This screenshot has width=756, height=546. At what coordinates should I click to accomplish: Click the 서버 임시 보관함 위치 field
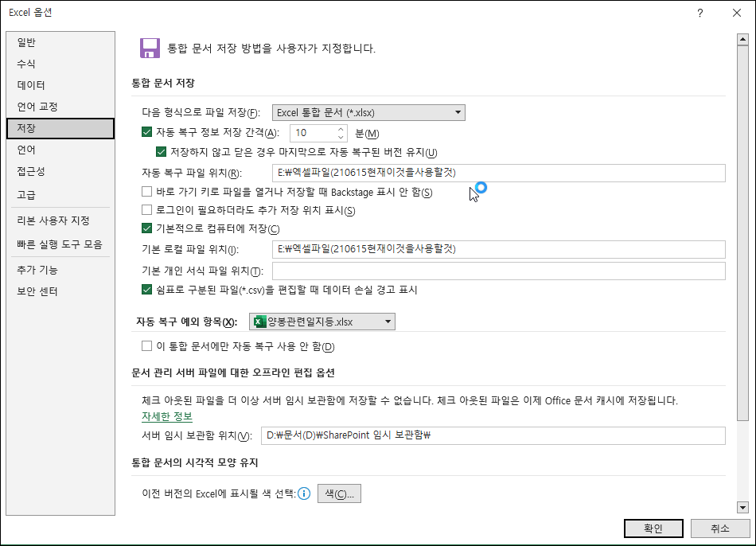493,435
